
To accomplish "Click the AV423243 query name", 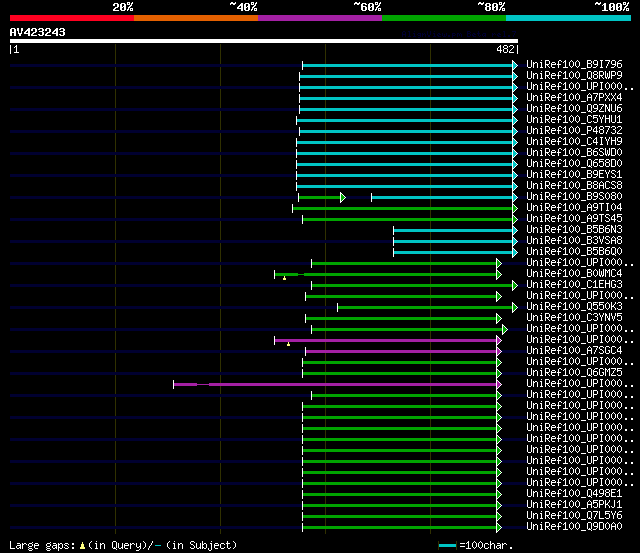I will point(38,32).
